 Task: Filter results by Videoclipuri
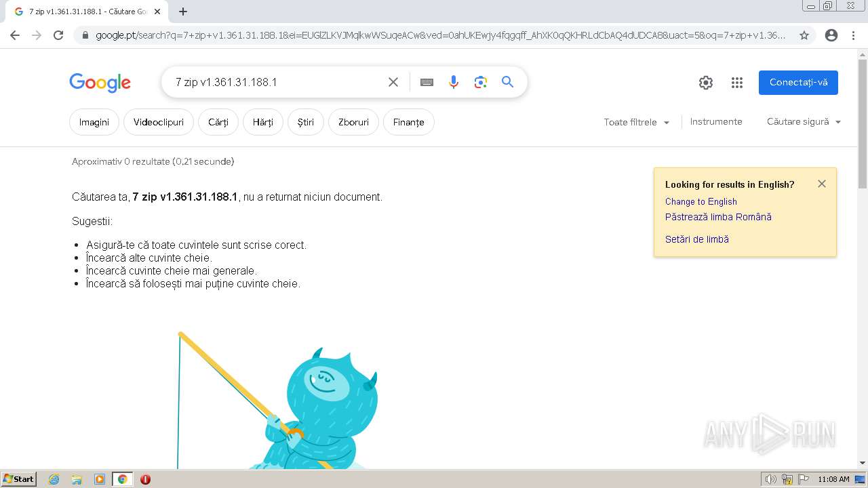click(159, 122)
